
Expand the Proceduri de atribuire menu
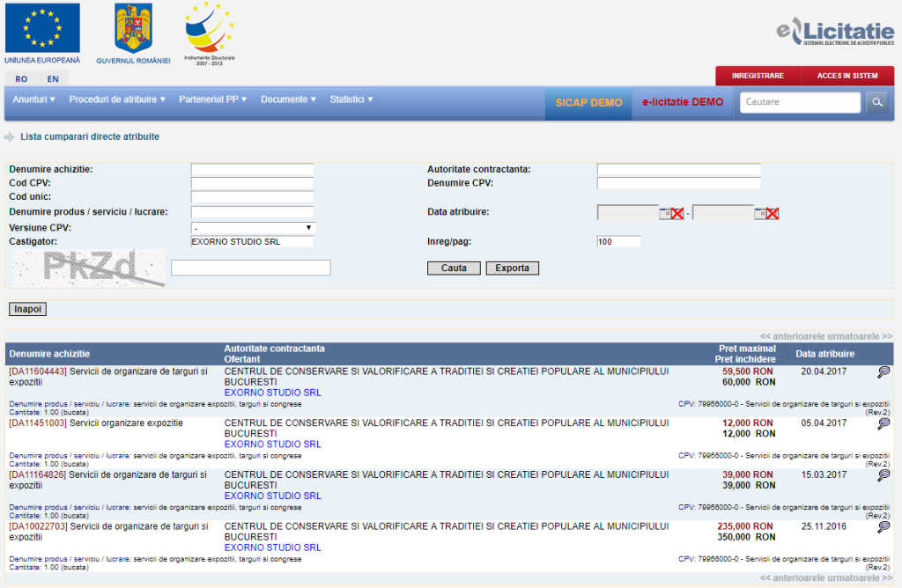tap(117, 99)
